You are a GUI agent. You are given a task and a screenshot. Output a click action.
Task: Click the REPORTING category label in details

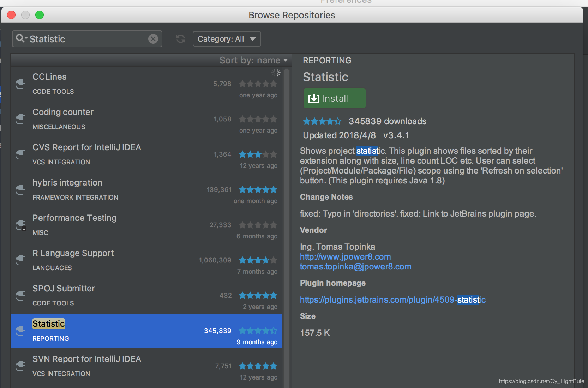click(x=327, y=61)
